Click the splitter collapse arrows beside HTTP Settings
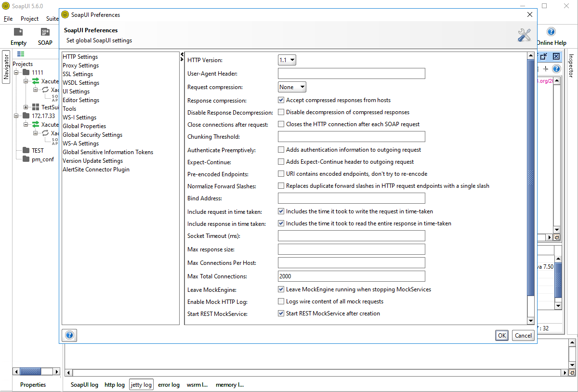This screenshot has height=392, width=578. (182, 57)
